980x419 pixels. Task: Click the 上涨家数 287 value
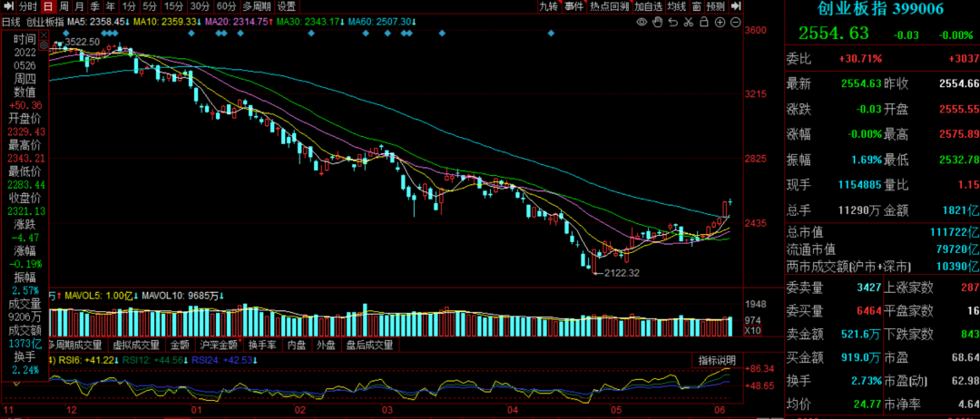click(x=969, y=287)
